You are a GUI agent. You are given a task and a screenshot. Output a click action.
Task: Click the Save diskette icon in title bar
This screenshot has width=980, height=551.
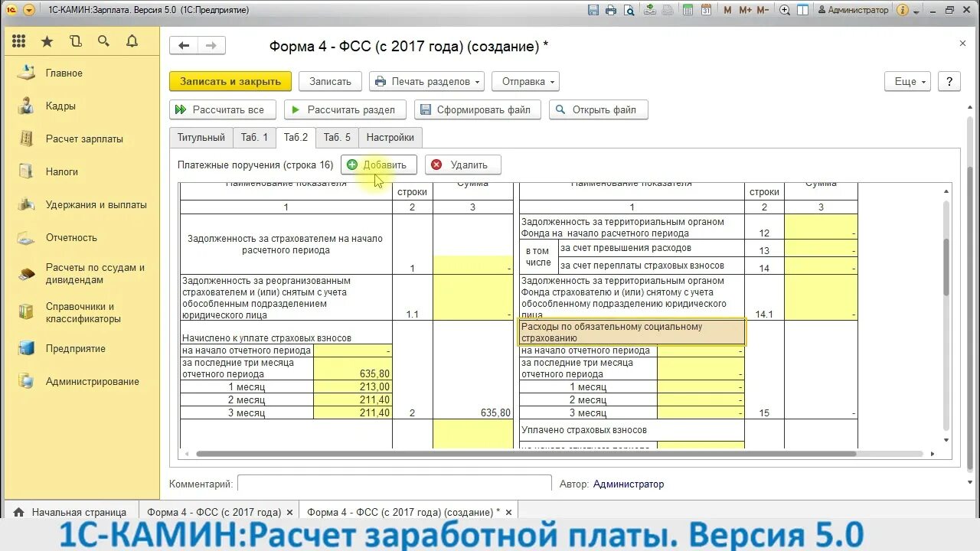point(593,10)
